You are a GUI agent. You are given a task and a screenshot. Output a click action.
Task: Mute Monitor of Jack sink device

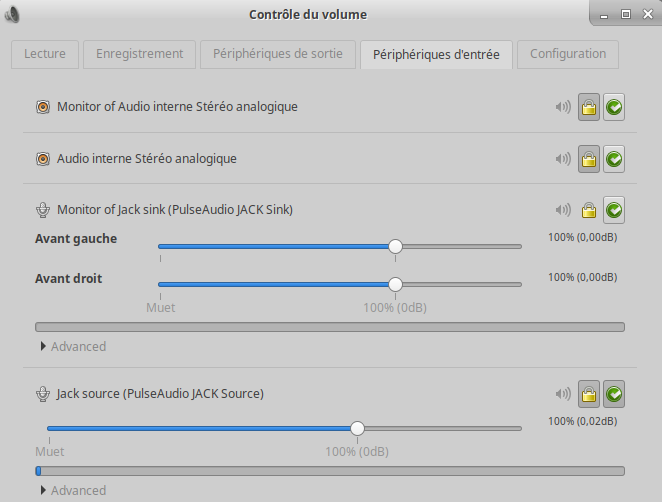pyautogui.click(x=563, y=210)
